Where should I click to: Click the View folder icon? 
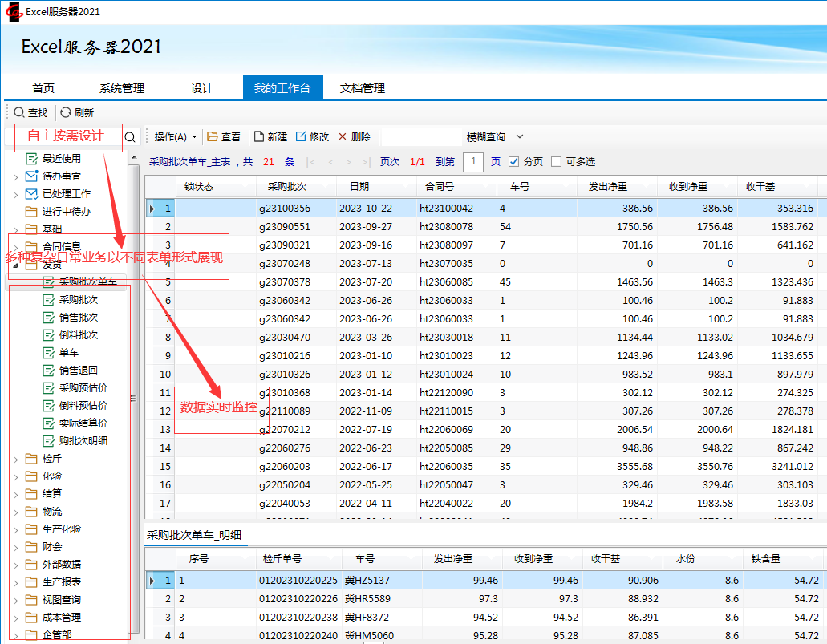coord(213,137)
